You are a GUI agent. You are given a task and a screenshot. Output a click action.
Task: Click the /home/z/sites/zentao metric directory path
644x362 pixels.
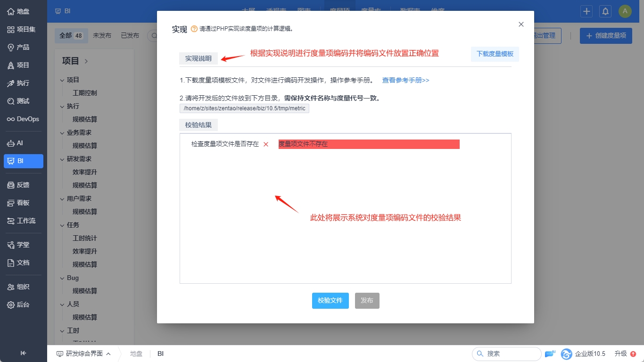coord(244,109)
